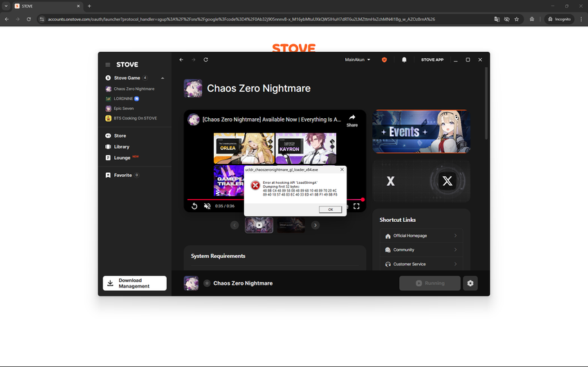Show next media thumbnail with right chevron
The width and height of the screenshot is (588, 367).
315,225
